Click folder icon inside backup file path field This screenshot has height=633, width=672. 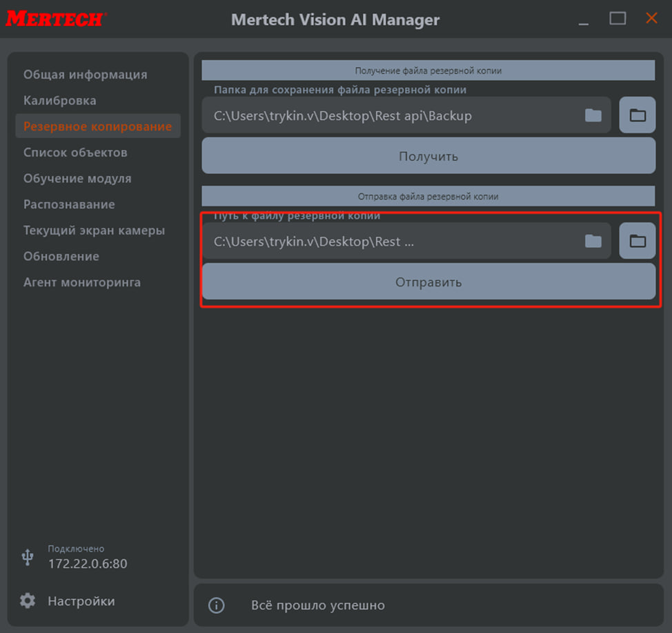(x=593, y=241)
